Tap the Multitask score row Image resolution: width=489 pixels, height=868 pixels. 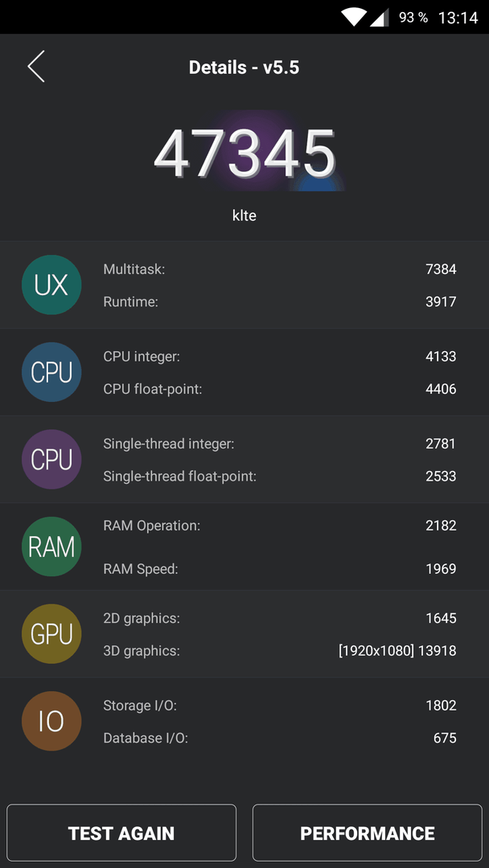coord(280,269)
